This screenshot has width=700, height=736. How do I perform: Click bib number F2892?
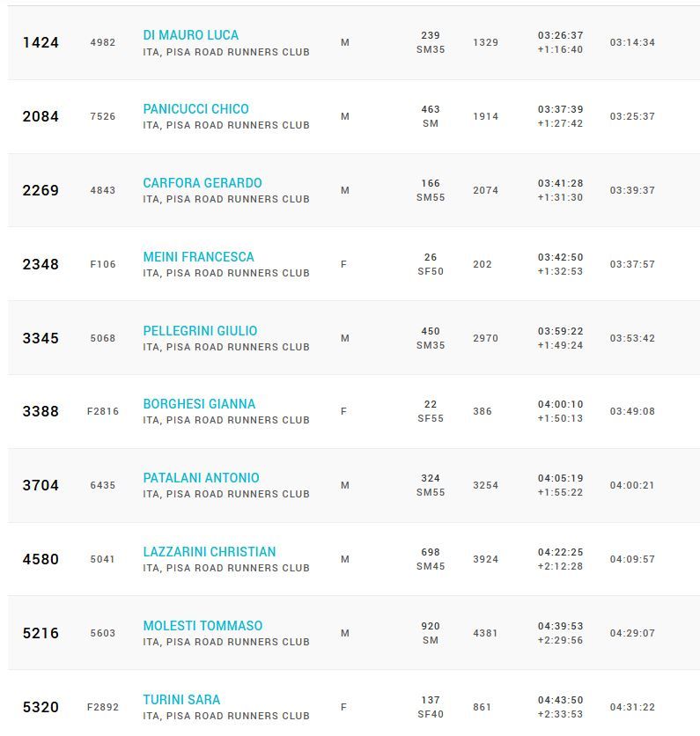click(x=103, y=707)
